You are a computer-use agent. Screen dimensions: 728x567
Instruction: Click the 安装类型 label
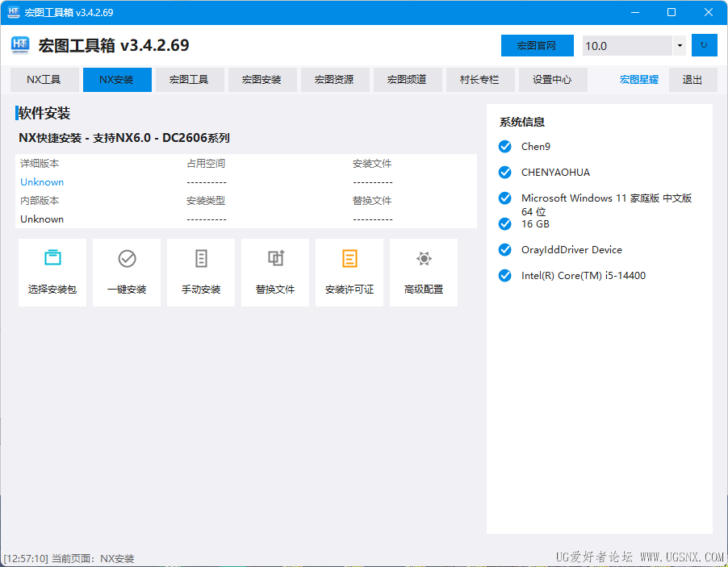tap(206, 201)
